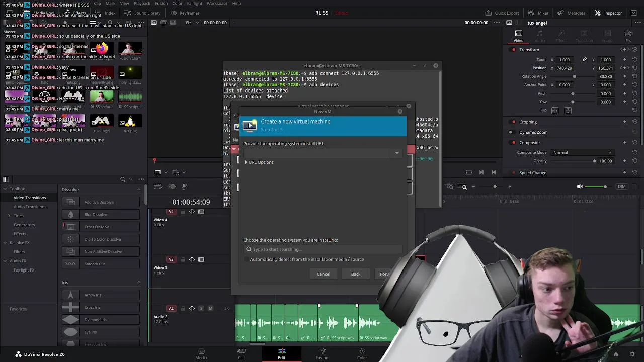The width and height of the screenshot is (644, 362).
Task: Open the Fusion menu in the menu bar
Action: coord(161,4)
